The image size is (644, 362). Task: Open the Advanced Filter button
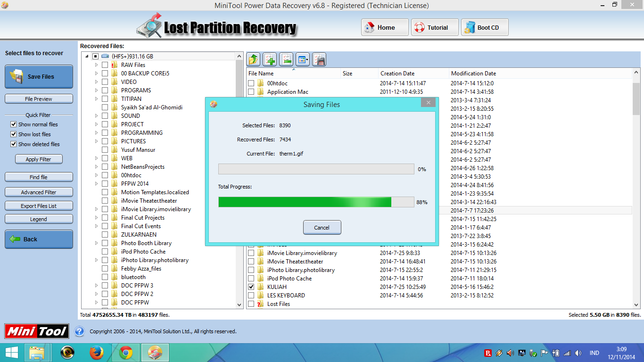tap(39, 192)
